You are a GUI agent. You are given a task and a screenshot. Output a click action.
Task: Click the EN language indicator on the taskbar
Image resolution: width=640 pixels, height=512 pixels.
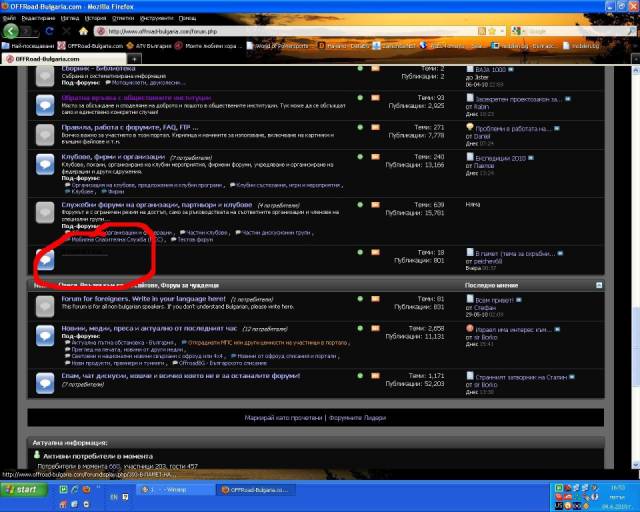114,497
